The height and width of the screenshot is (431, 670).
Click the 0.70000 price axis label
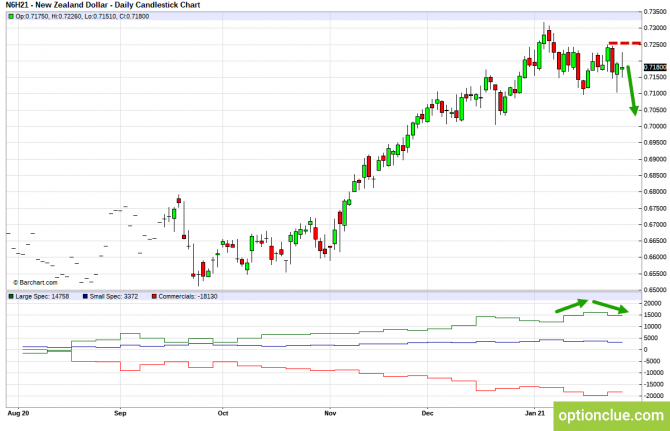coord(655,126)
